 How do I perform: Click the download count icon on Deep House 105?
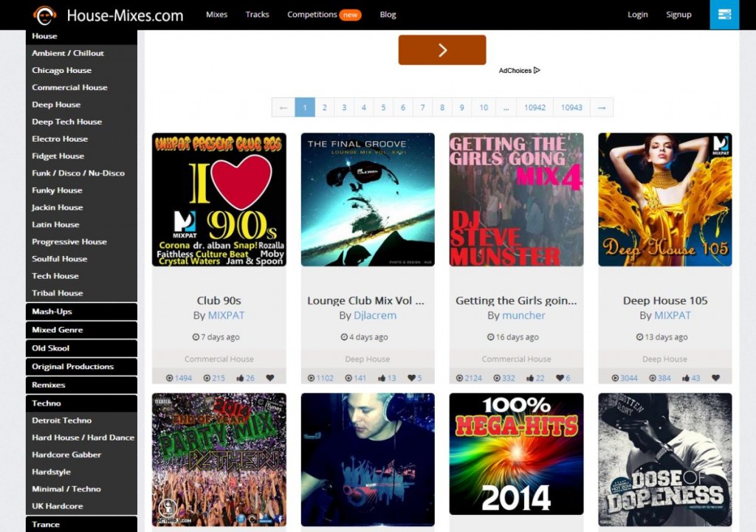pyautogui.click(x=651, y=379)
